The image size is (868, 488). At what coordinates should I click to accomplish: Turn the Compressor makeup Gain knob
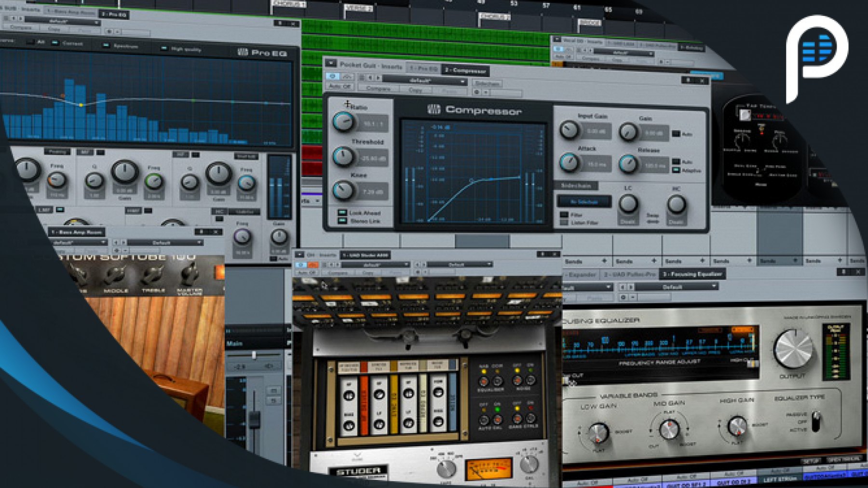tap(628, 132)
